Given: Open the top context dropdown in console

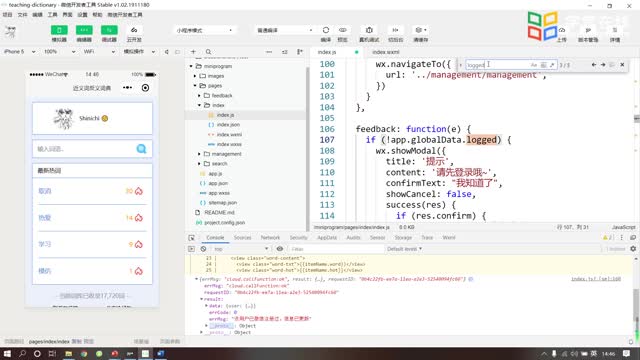Looking at the screenshot, I should click(241, 249).
